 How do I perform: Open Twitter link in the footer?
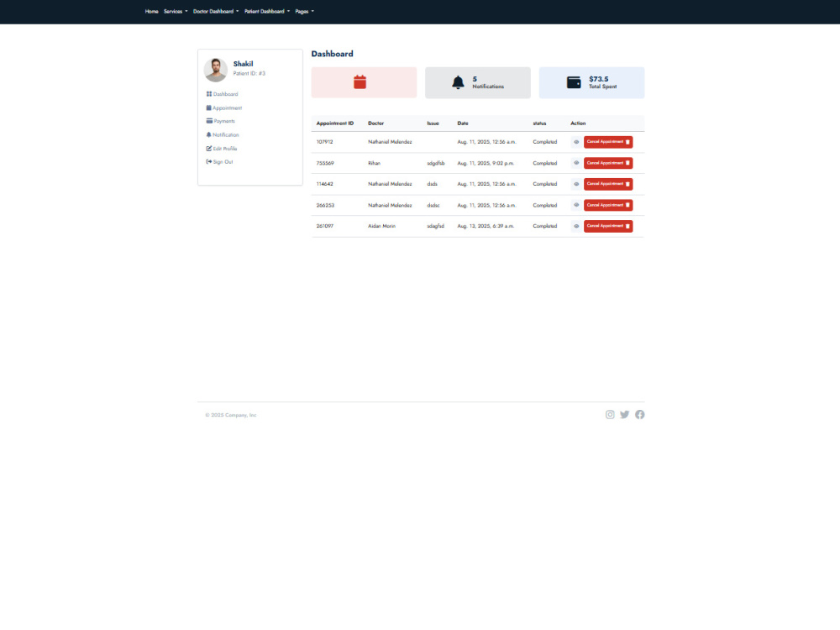(x=625, y=415)
